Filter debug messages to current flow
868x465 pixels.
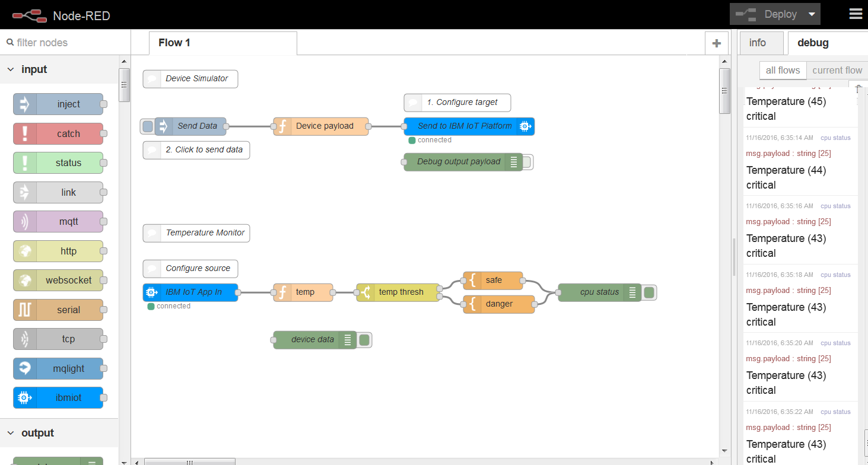click(838, 70)
